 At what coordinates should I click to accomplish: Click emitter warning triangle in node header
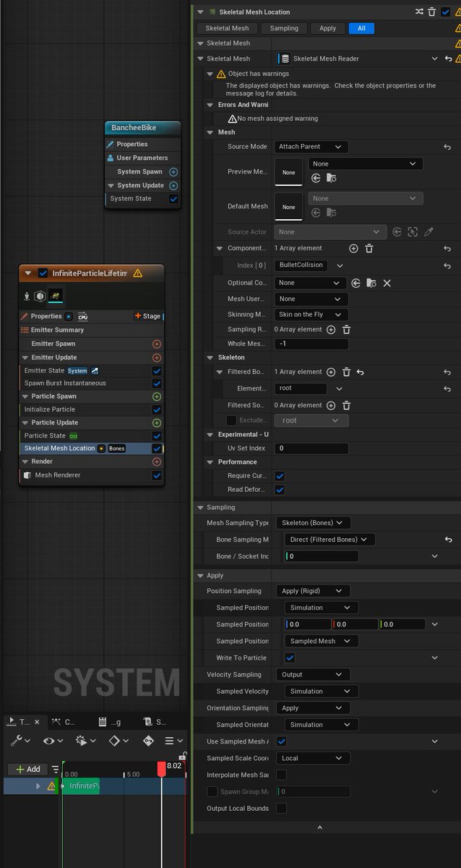(137, 273)
